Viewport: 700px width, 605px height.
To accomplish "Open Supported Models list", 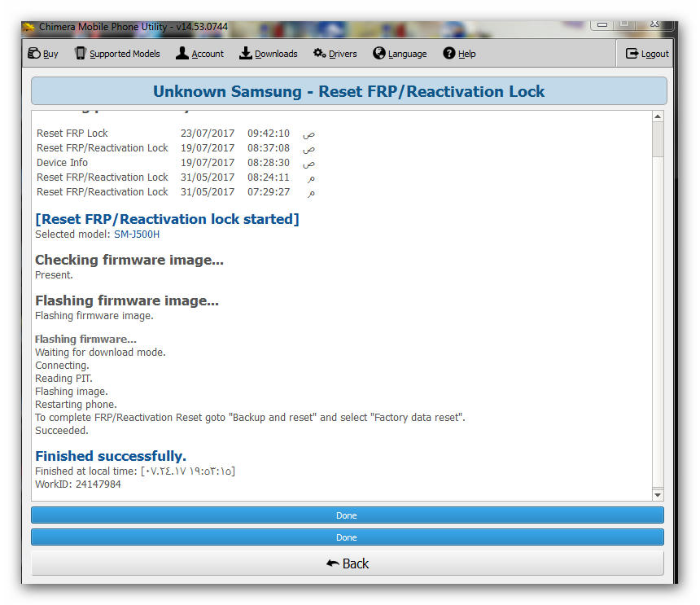I will pos(117,54).
